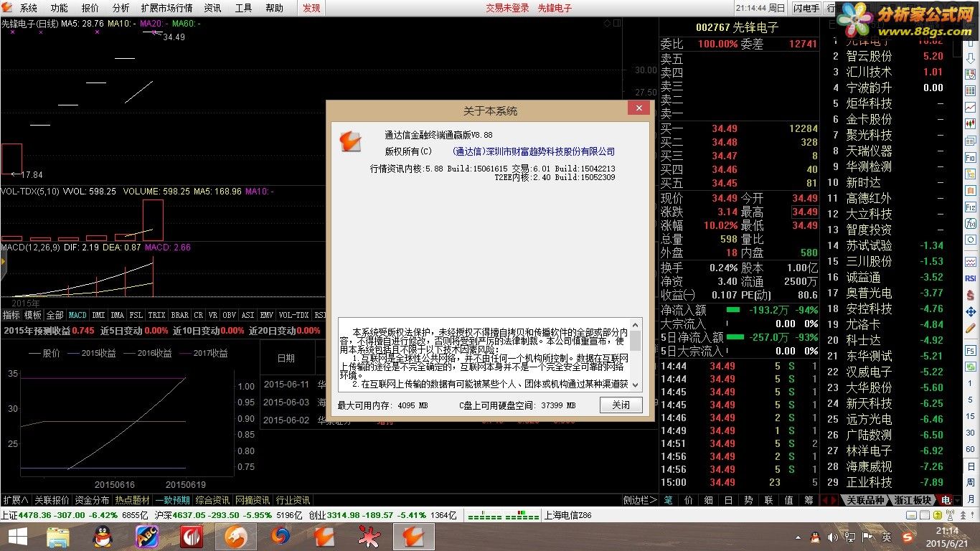980x551 pixels.
Task: Click the company copyright link in dialog
Action: [x=534, y=151]
